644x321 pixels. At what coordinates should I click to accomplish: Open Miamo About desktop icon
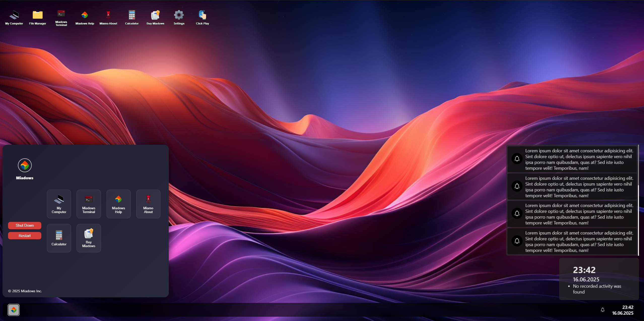click(108, 17)
